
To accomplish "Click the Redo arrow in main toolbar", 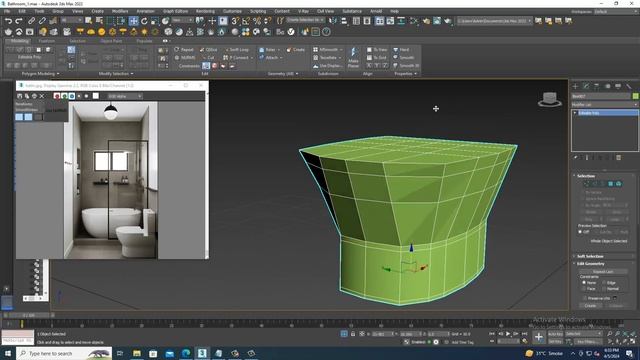I will 19,21.
